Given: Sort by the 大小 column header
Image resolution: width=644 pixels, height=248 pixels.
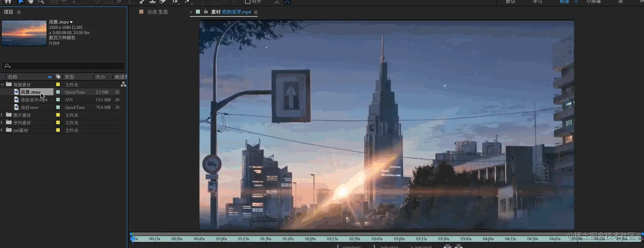Looking at the screenshot, I should 100,77.
